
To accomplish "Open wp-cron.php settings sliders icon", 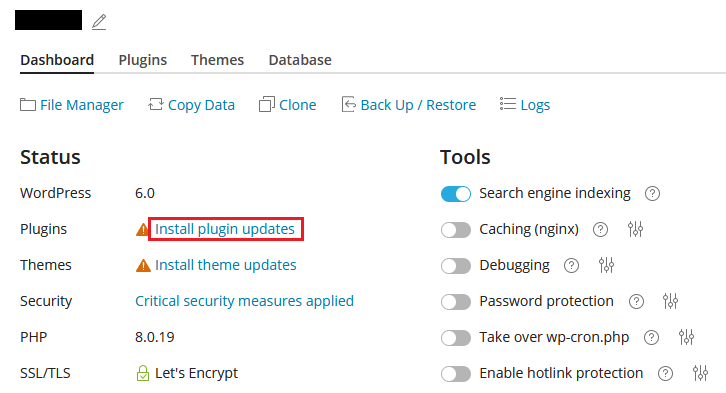I will pos(686,337).
